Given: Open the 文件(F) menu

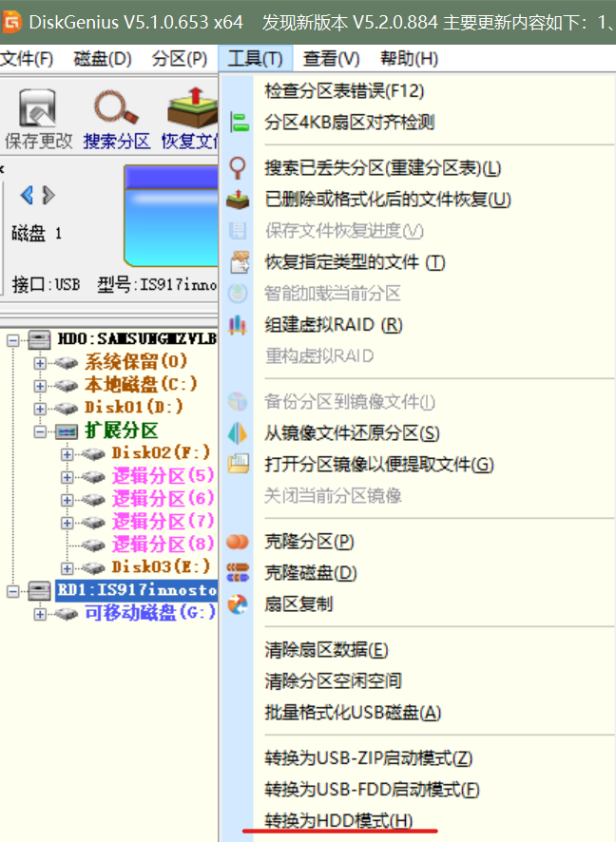Looking at the screenshot, I should tap(27, 58).
